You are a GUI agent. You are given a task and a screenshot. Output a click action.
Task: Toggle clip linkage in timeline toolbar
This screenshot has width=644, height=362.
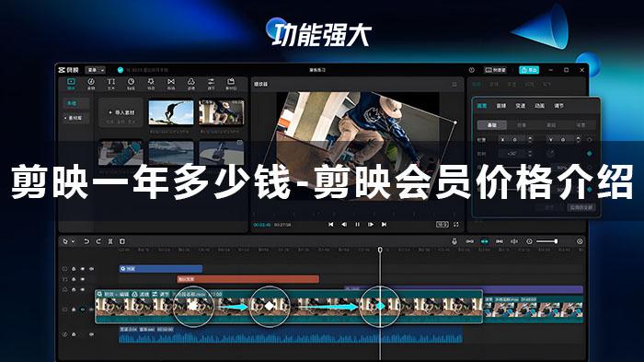pos(499,241)
